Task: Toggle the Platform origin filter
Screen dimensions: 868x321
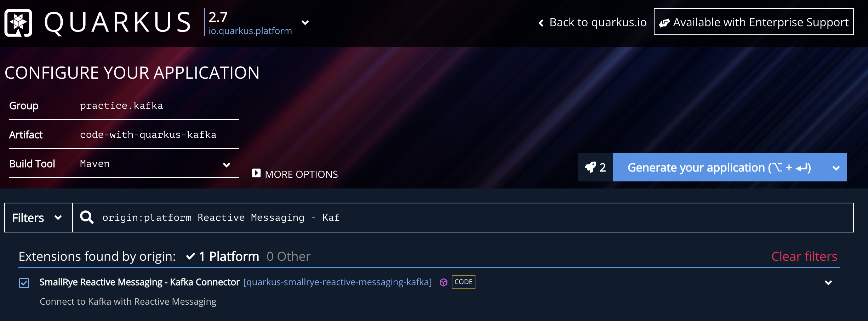Action: point(223,256)
